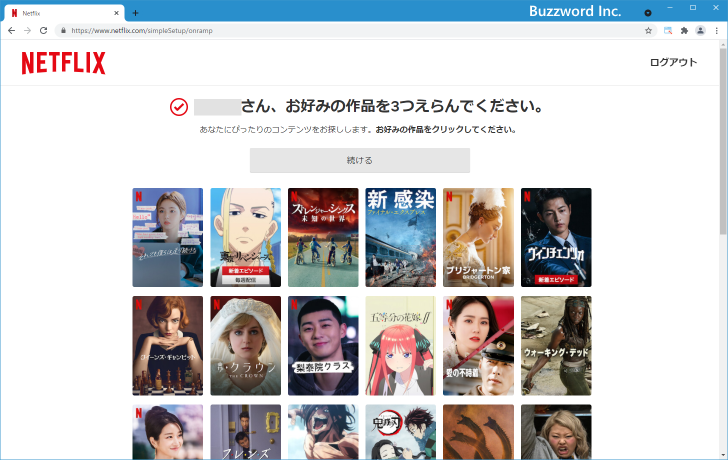728x460 pixels.
Task: Open the Chrome profile avatar
Action: coord(700,31)
